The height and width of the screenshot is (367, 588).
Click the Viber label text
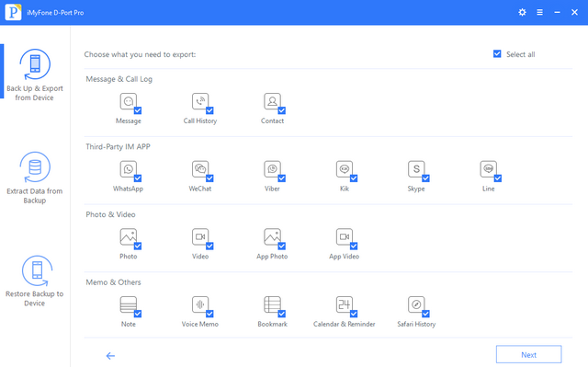[x=272, y=189]
